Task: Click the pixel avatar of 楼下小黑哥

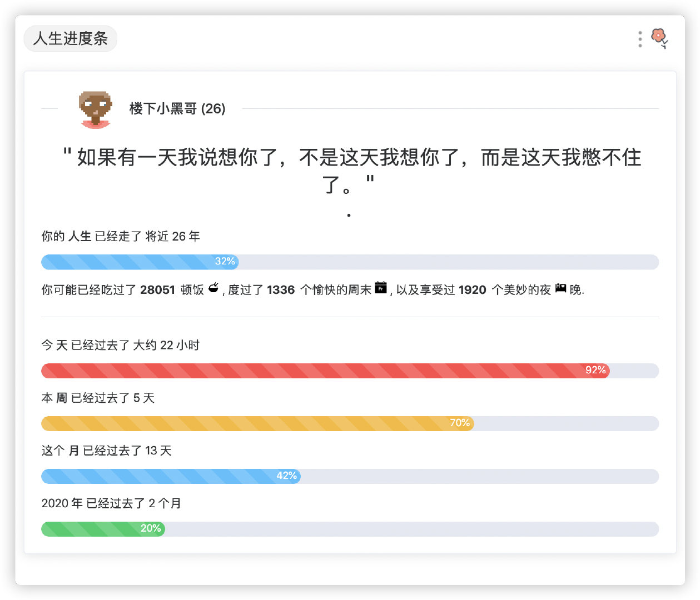Action: (96, 109)
